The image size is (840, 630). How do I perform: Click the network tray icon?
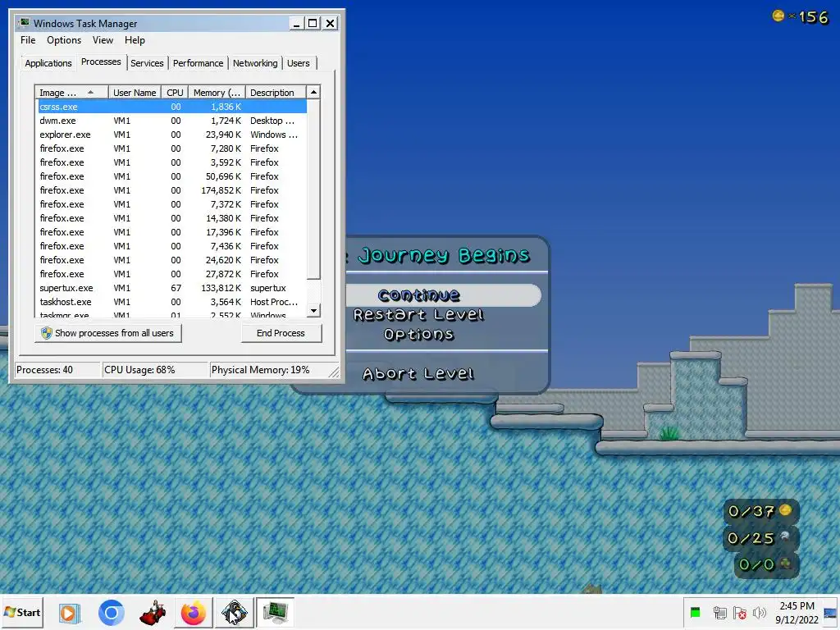tap(720, 612)
